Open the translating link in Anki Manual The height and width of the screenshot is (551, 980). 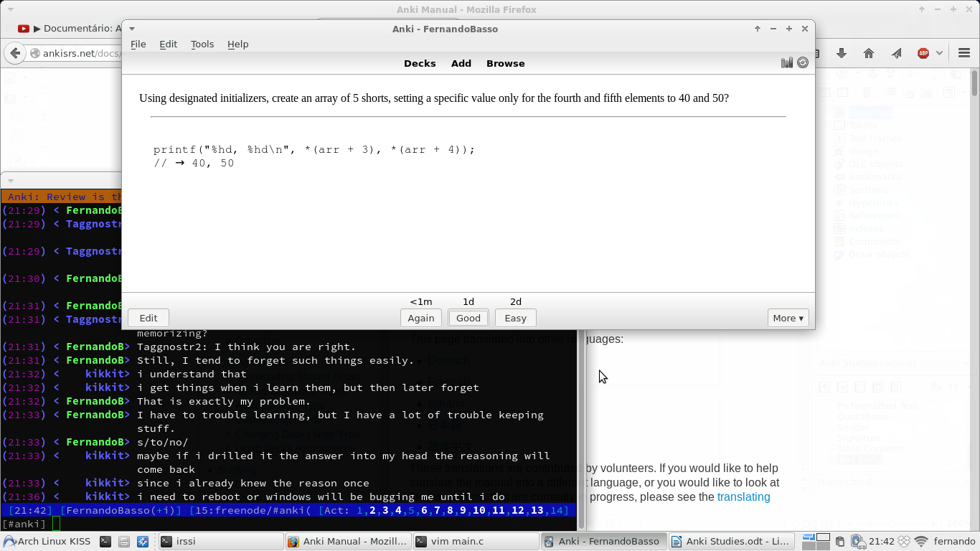(743, 496)
